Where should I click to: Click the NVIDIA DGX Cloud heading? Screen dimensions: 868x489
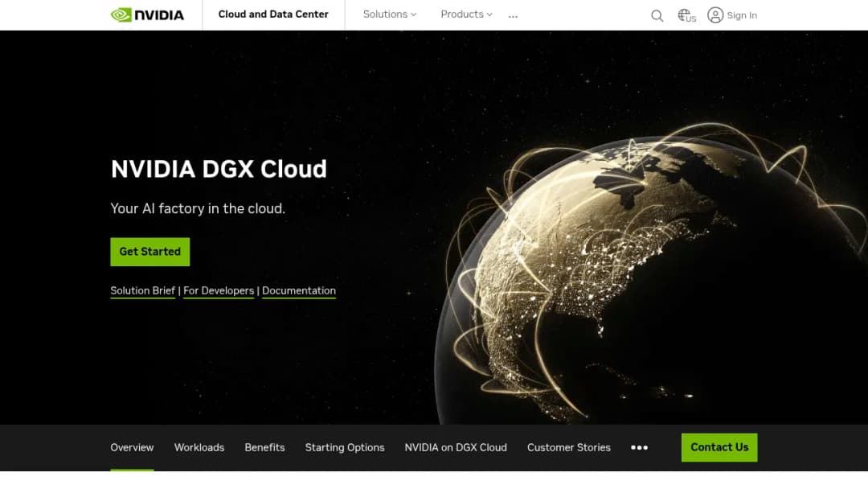point(219,169)
